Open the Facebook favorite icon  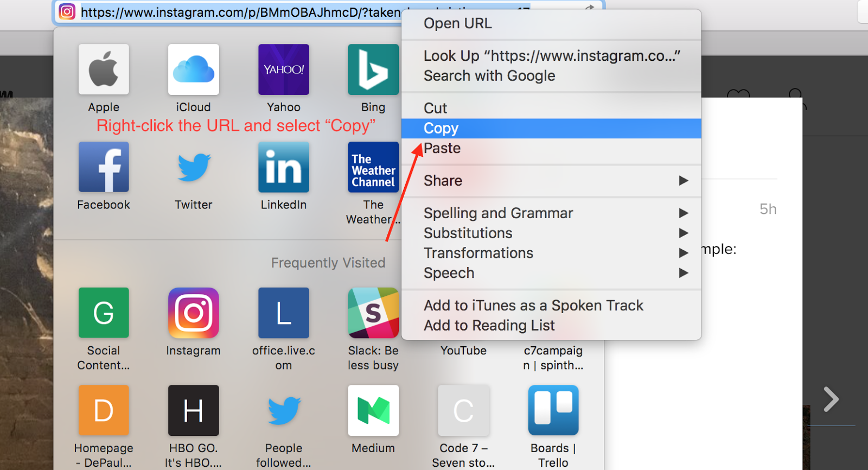(104, 167)
